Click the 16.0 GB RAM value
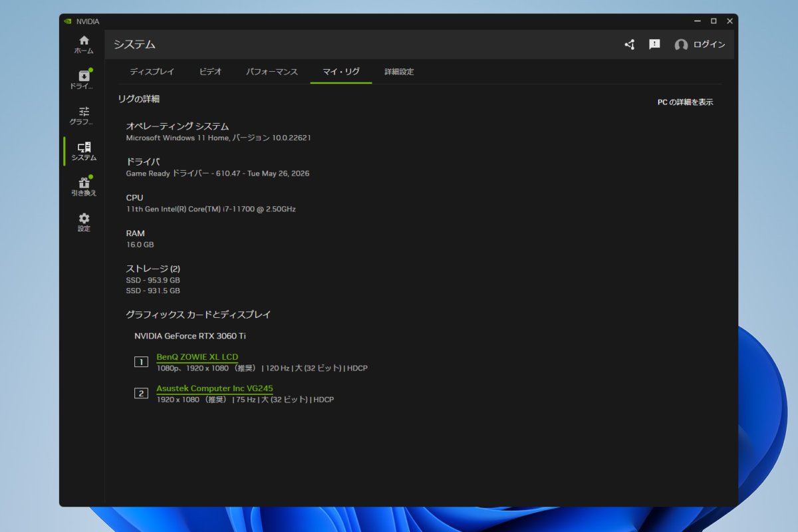Screen dimensions: 798x532 pos(140,245)
